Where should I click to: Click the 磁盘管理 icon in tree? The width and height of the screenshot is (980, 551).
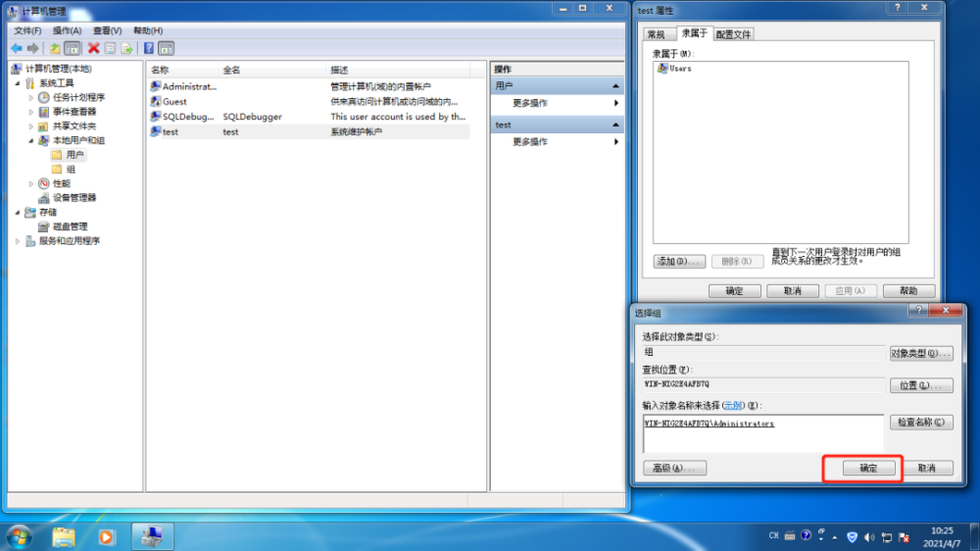click(x=44, y=226)
